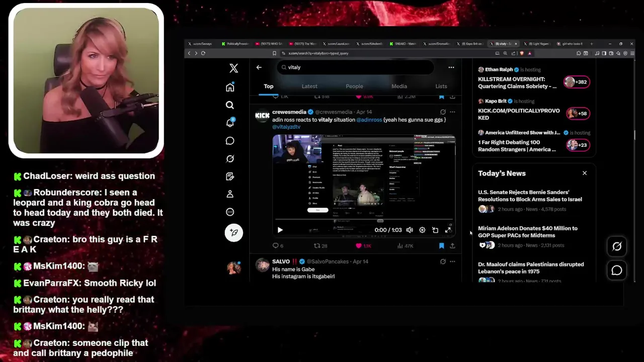Open Messages chat icon in sidebar
The image size is (644, 362).
pos(230,141)
